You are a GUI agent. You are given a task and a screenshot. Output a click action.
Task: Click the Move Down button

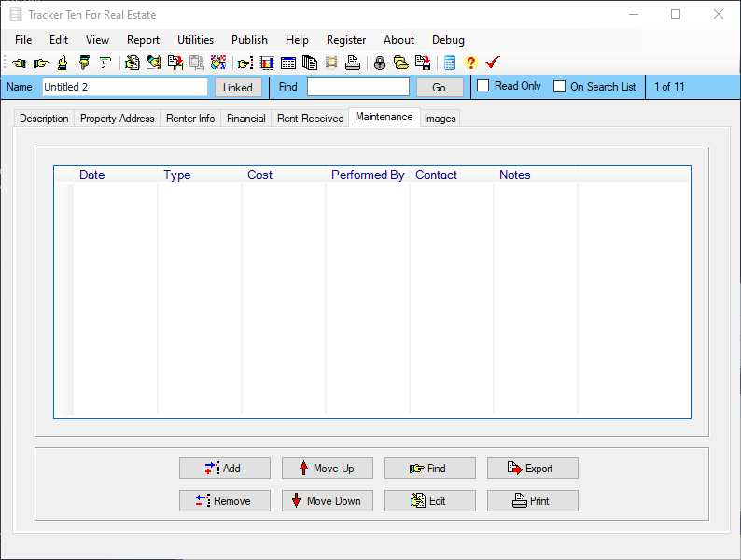click(x=328, y=500)
